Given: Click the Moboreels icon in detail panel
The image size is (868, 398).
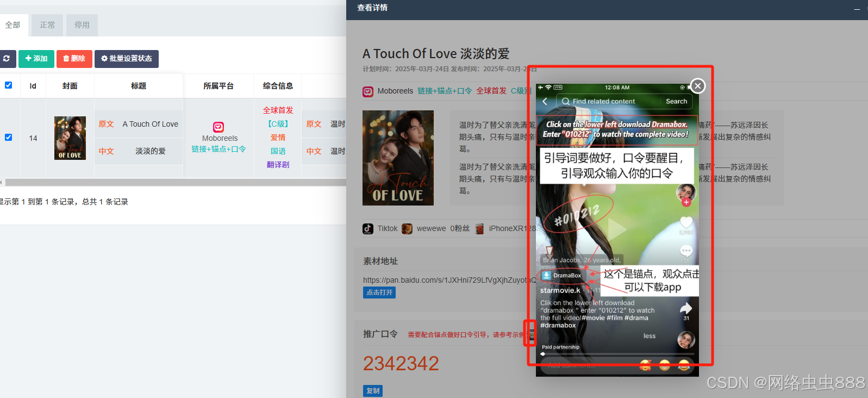Looking at the screenshot, I should coord(368,91).
